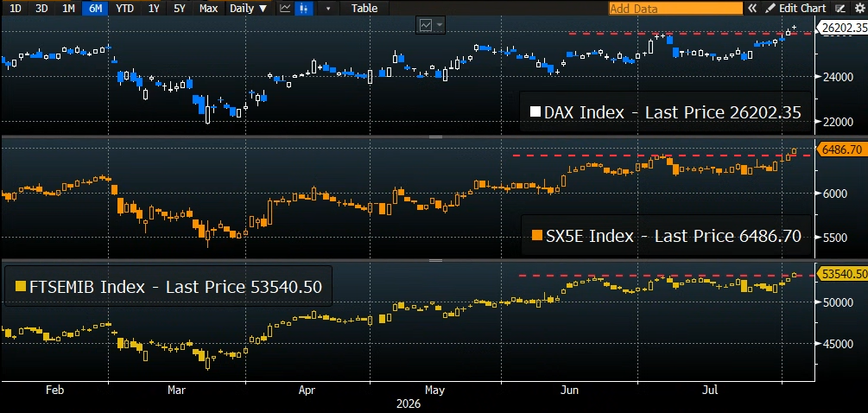Switch chart to 5Y range
Screen dimensions: 868x413
pos(180,8)
